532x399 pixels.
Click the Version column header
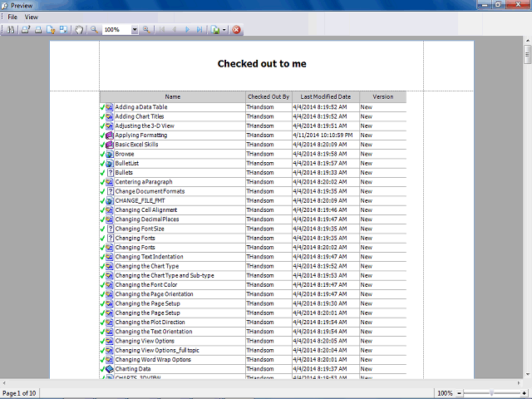point(383,96)
